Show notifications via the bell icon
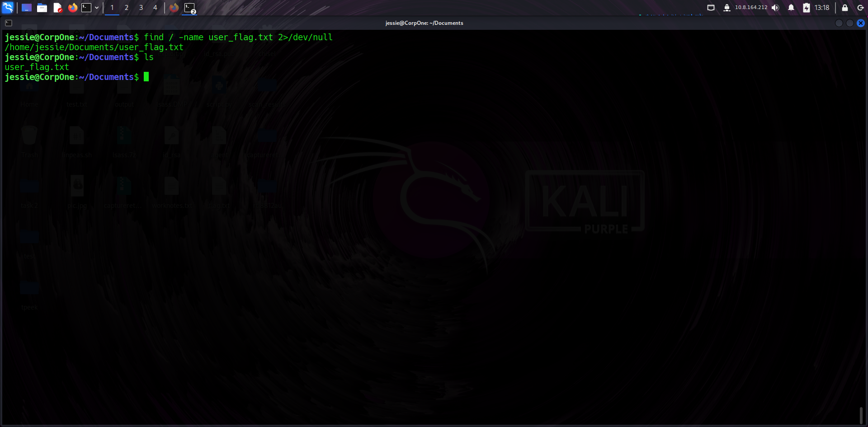 [x=791, y=8]
